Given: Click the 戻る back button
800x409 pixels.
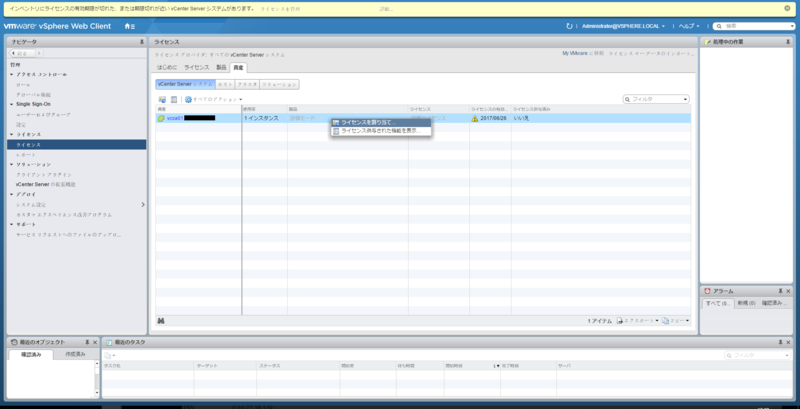Looking at the screenshot, I should [22, 54].
